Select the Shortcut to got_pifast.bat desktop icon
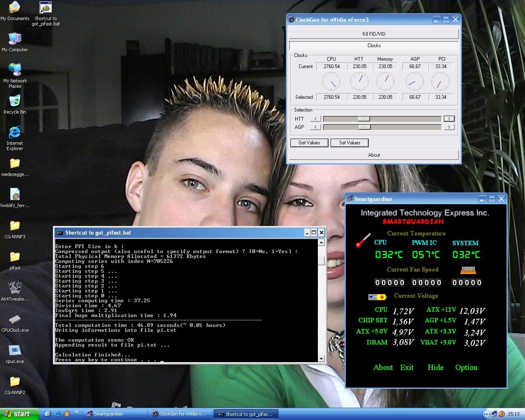The image size is (525, 420). tap(46, 14)
